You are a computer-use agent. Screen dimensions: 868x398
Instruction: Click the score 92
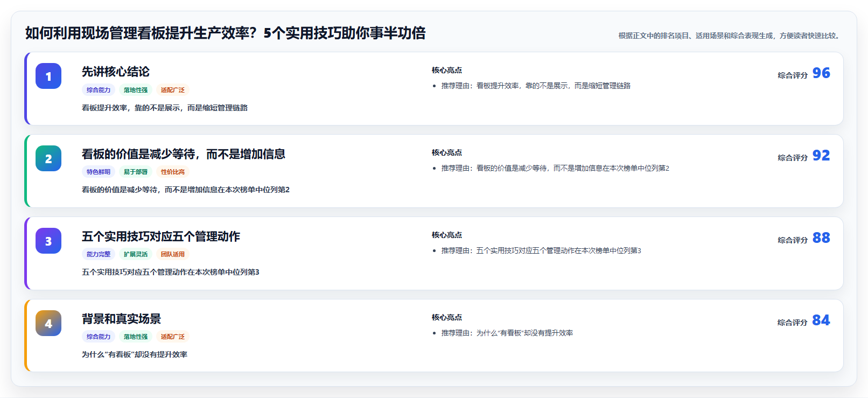821,155
